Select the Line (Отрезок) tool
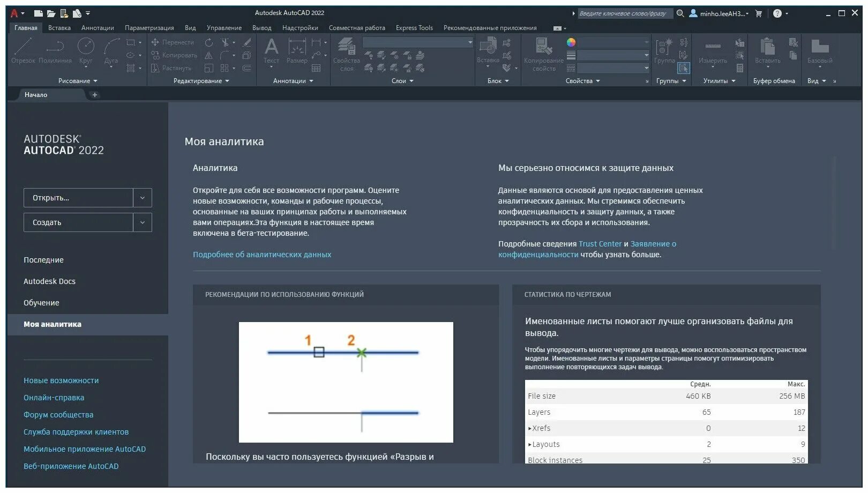 click(x=23, y=51)
